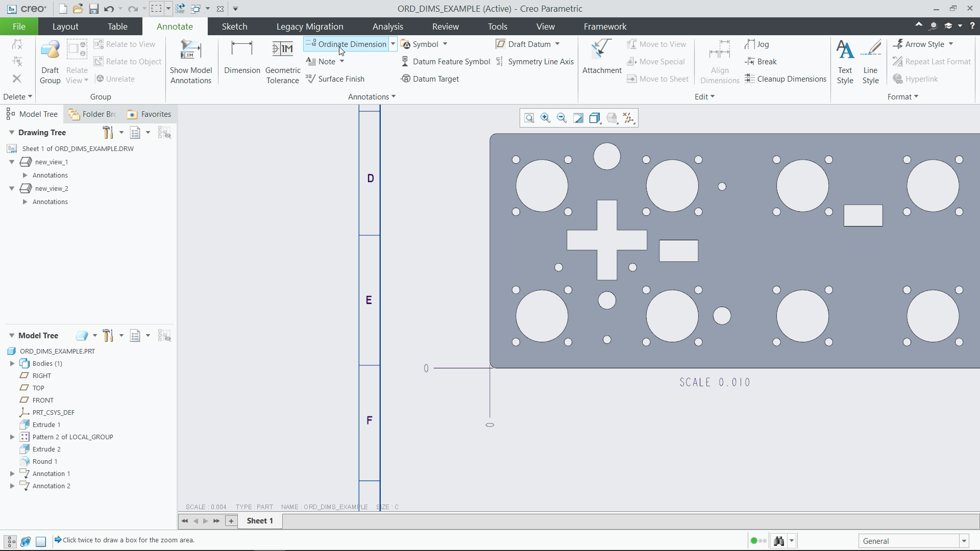980x551 pixels.
Task: Click the Note button
Action: pos(321,62)
